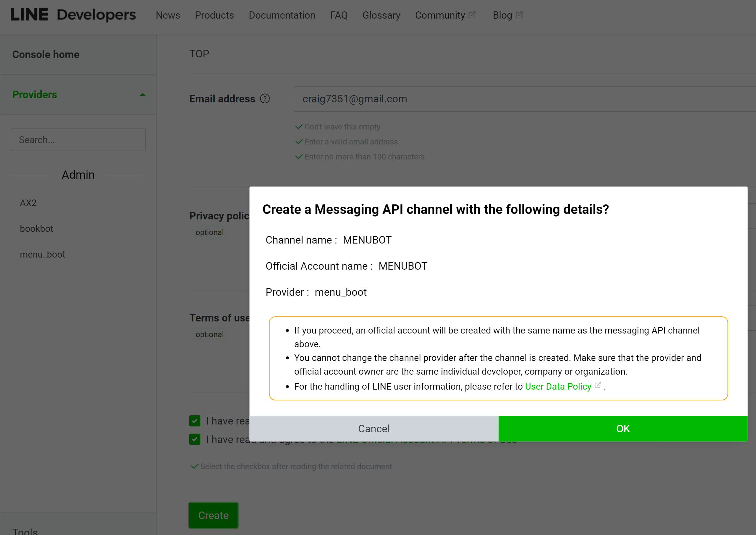Cancel the channel creation dialog
Image resolution: width=756 pixels, height=535 pixels.
[374, 429]
